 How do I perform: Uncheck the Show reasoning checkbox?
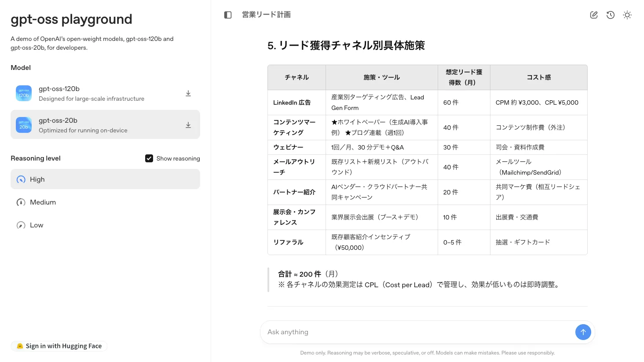tap(149, 158)
